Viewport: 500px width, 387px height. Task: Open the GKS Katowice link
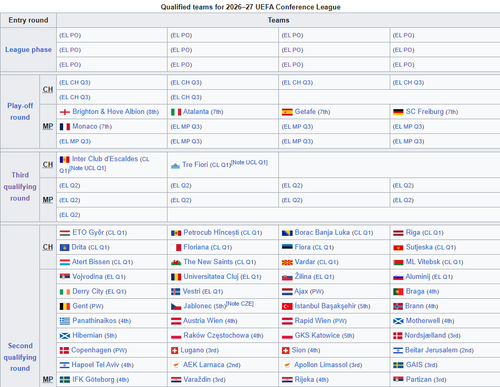tap(317, 335)
